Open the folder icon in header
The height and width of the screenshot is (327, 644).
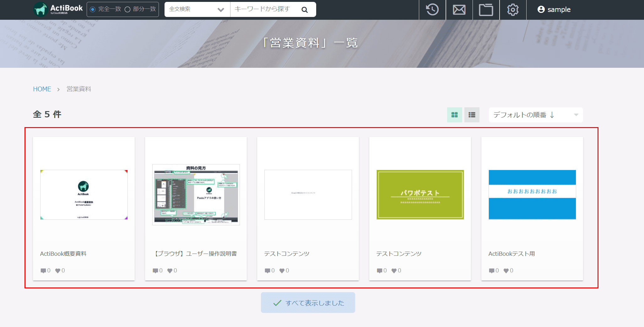[x=486, y=10]
